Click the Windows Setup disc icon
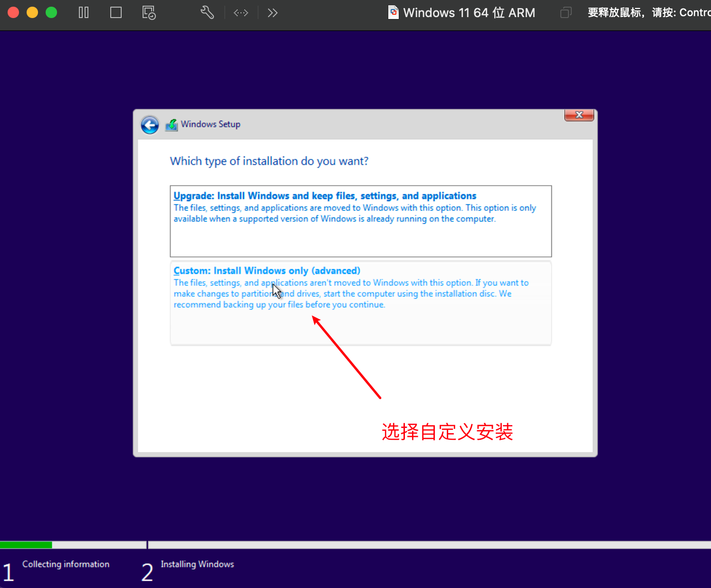Screen dimensions: 711x588 (x=171, y=125)
